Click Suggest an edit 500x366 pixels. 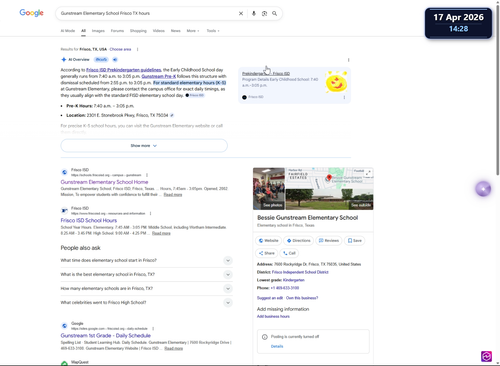tap(270, 298)
